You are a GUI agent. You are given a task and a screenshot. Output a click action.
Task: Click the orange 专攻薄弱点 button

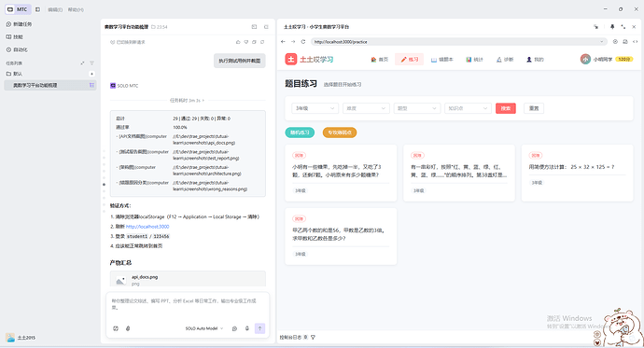point(340,132)
